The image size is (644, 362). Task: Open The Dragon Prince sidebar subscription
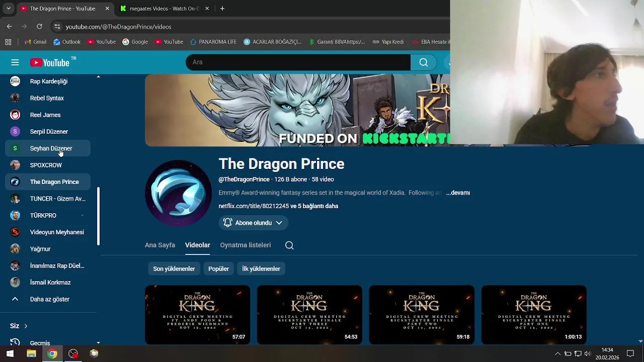tap(48, 182)
